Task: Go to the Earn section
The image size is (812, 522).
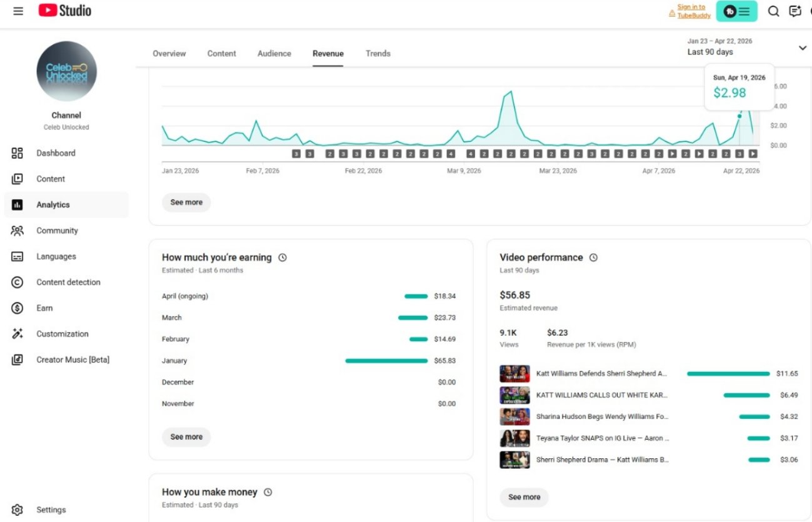Action: point(44,308)
